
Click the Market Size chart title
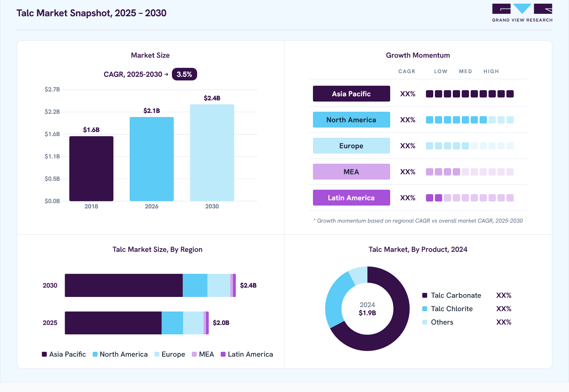coord(150,55)
